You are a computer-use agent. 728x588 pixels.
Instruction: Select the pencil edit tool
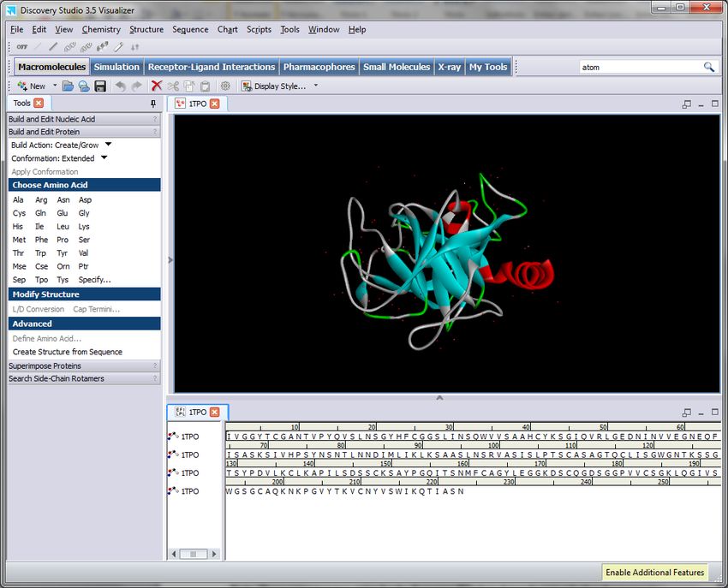pos(119,47)
